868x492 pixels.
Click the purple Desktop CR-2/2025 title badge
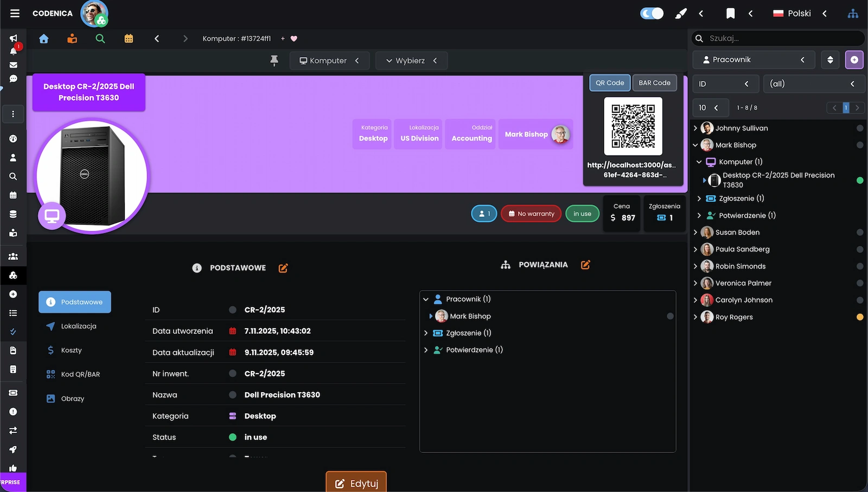[x=89, y=92]
